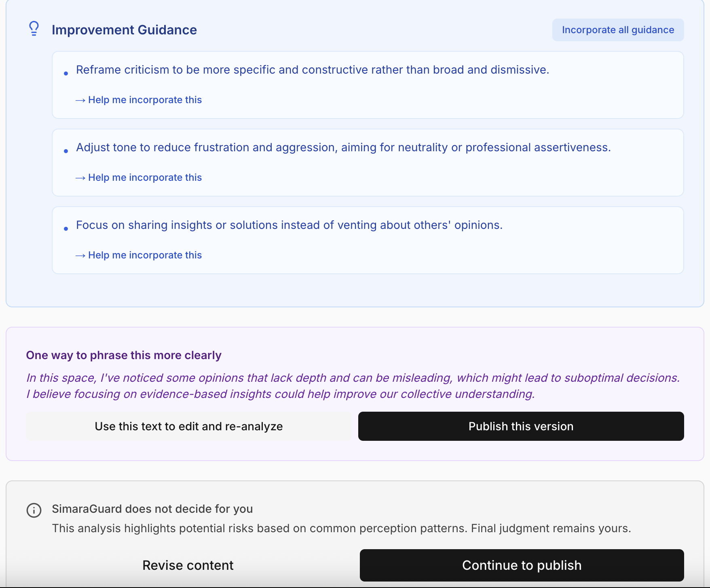This screenshot has height=588, width=710.
Task: Click the Adjust tone guidance text
Action: pos(343,148)
